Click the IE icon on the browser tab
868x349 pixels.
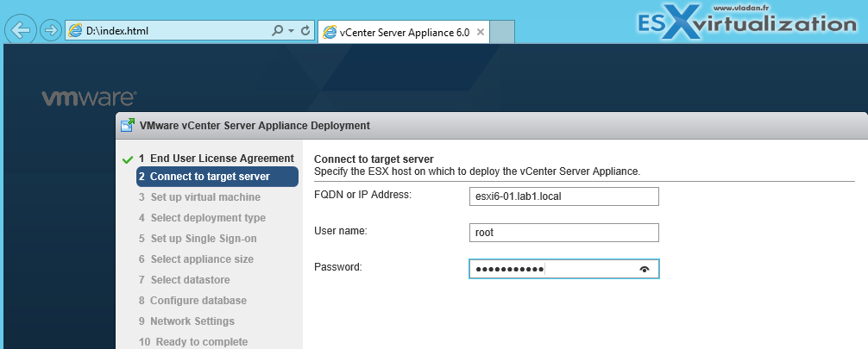coord(330,32)
